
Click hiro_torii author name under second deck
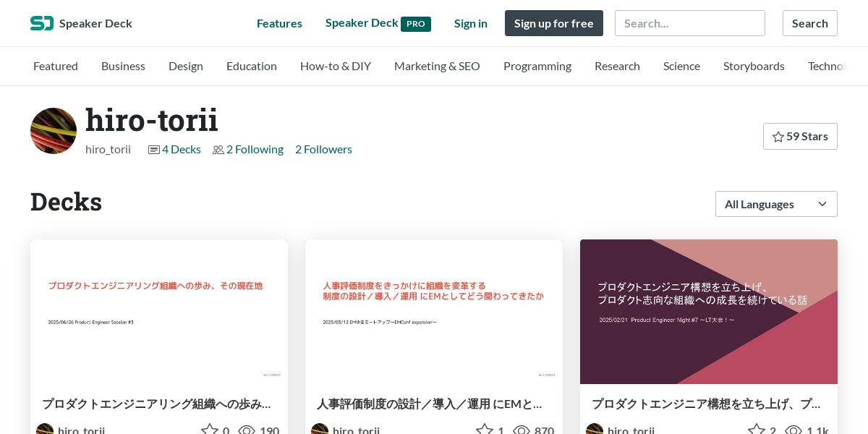[x=356, y=430]
